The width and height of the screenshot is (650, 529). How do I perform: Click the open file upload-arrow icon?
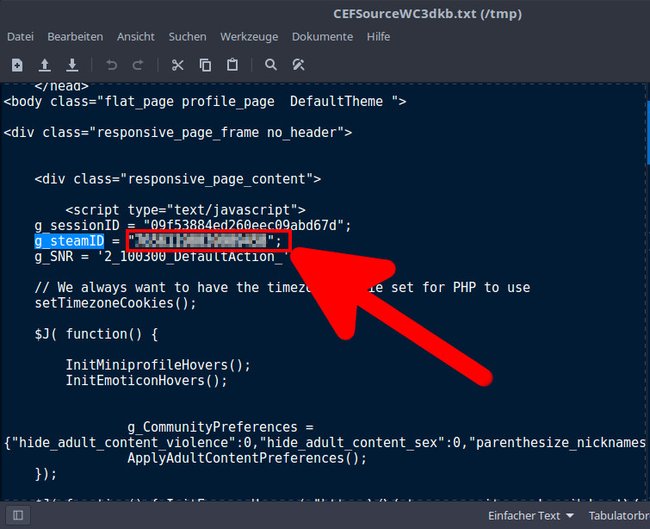pyautogui.click(x=45, y=65)
